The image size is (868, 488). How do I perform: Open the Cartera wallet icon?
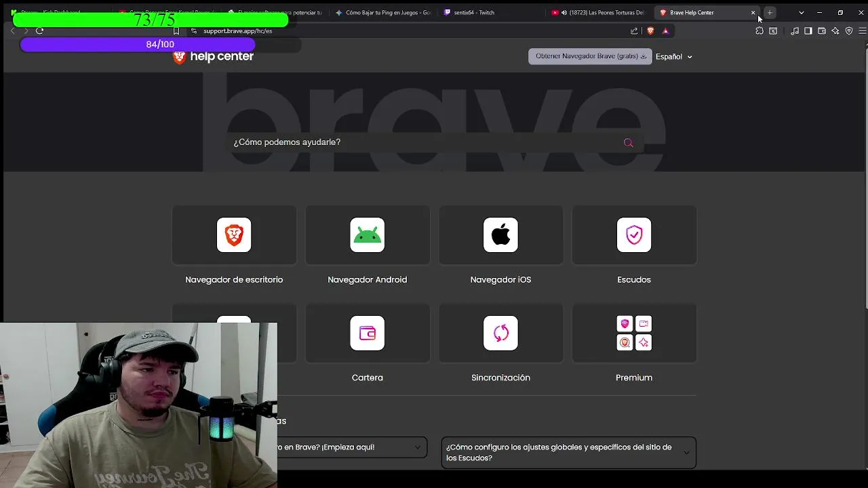click(x=368, y=333)
